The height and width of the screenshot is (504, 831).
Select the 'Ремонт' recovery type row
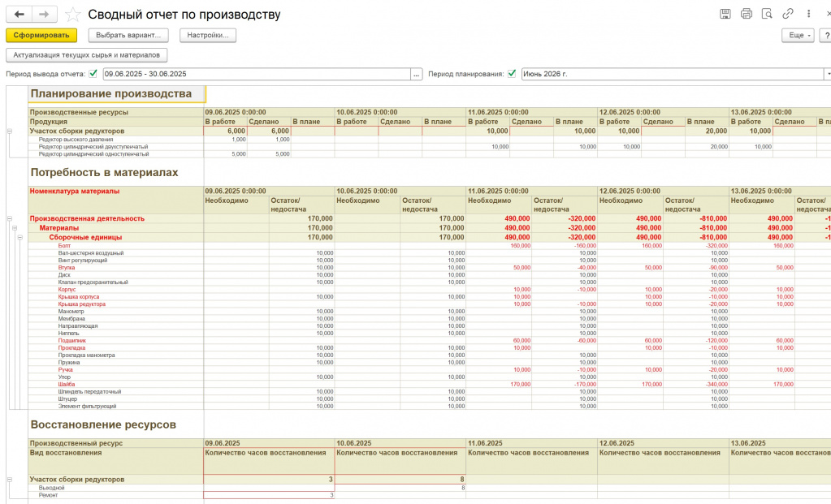116,496
